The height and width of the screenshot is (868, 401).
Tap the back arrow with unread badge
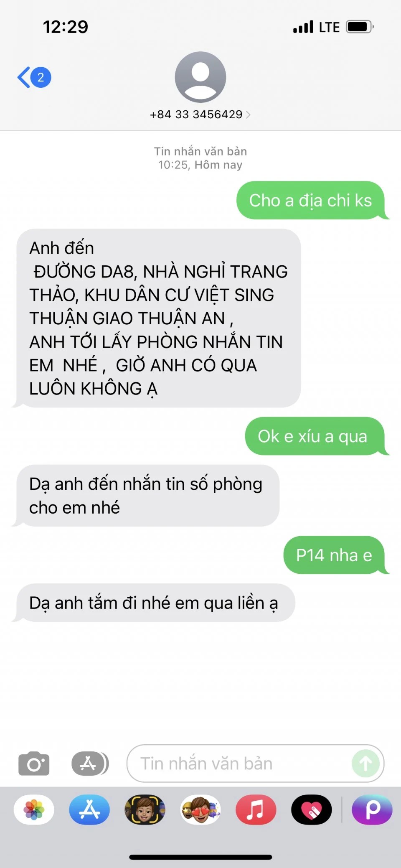point(34,77)
